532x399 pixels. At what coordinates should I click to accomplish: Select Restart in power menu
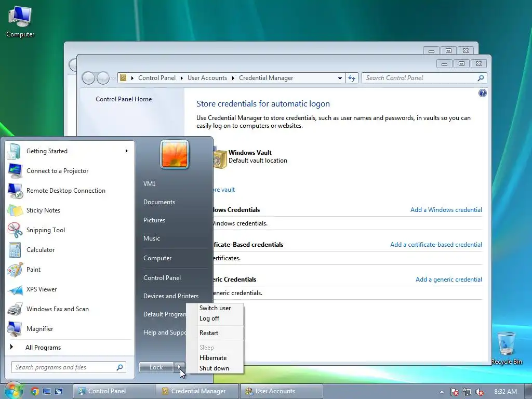coord(209,333)
